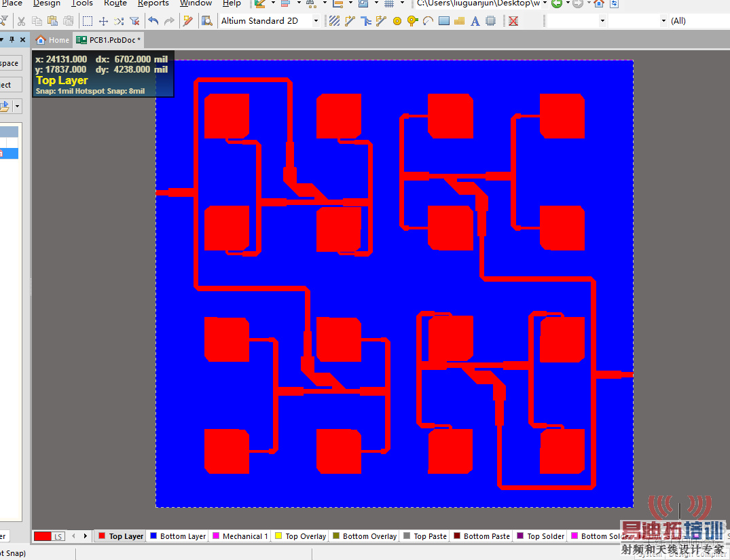The height and width of the screenshot is (560, 730).
Task: Open the Design menu
Action: [47, 3]
